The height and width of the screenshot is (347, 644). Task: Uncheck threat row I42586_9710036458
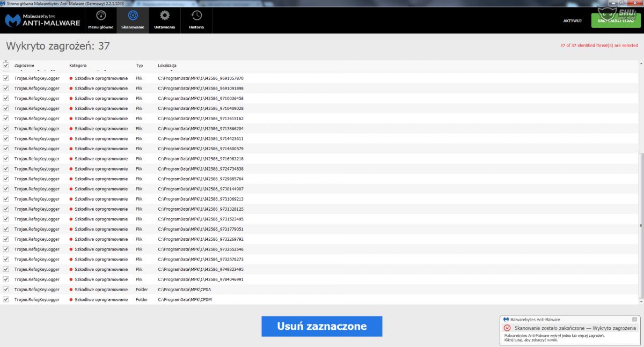(x=6, y=99)
